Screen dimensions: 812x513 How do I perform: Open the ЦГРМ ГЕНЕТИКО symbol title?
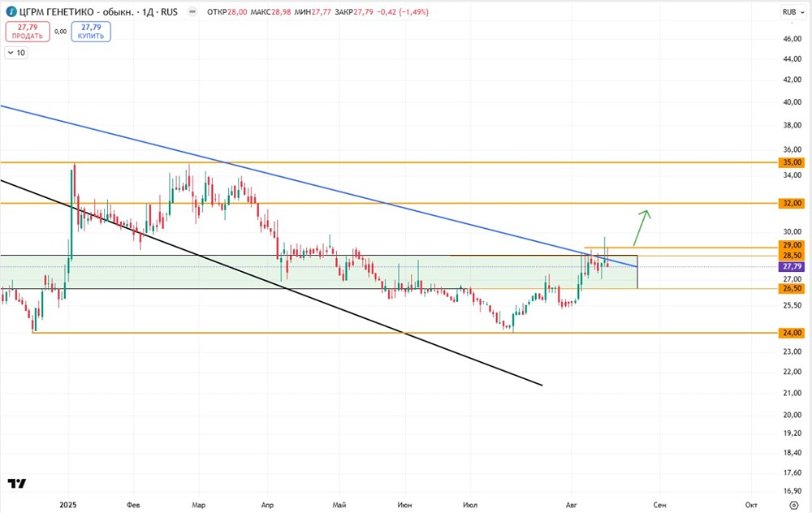click(98, 11)
